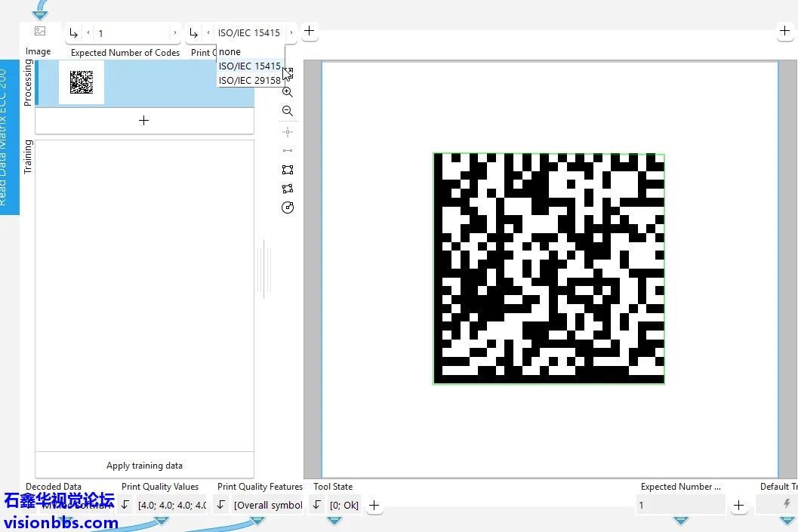Select ISO/IEC 29158 from the dropdown list
The width and height of the screenshot is (798, 532).
[249, 80]
